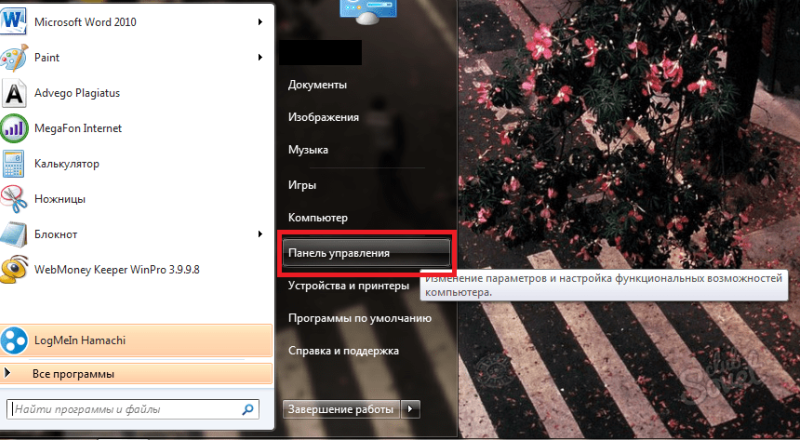Open the shutdown options arrow button
The width and height of the screenshot is (800, 440).
point(411,409)
